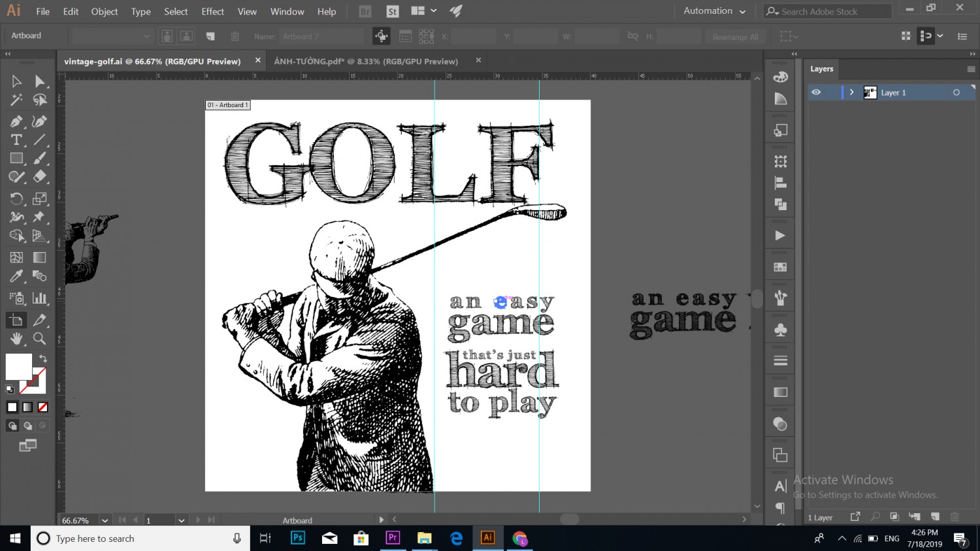Choose the Column Graph tool
Screen dimensions: 980x551
tap(40, 298)
